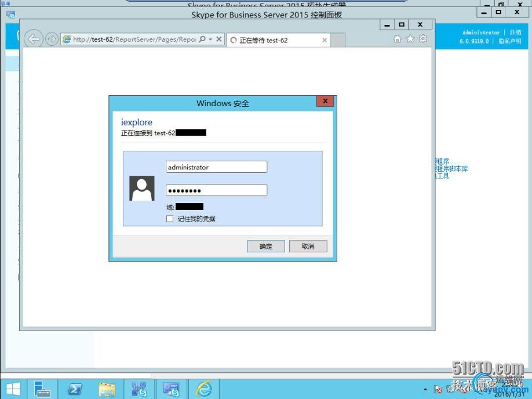Minimize the Skype 控制面板 window
Image resolution: width=532 pixels, height=399 pixels.
(x=484, y=13)
